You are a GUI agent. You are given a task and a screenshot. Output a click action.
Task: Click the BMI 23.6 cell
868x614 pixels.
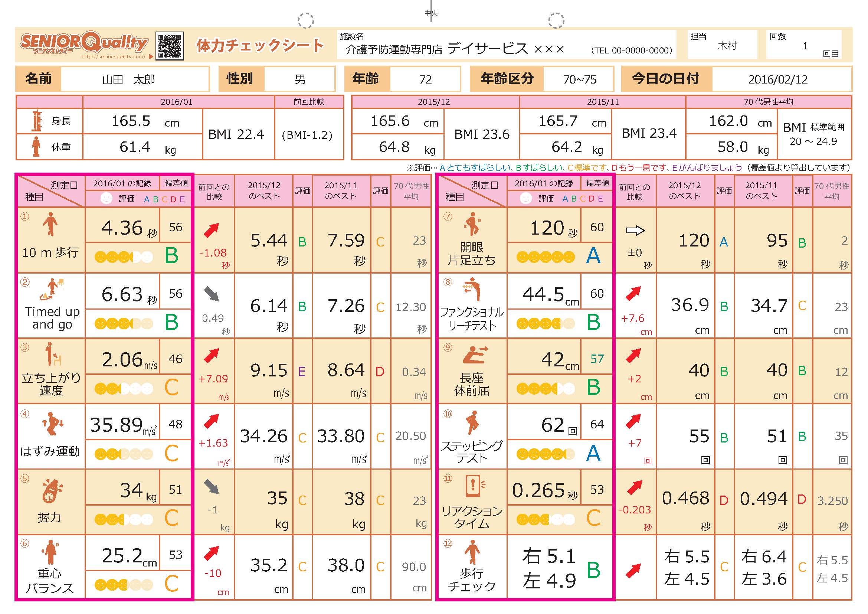[x=482, y=134]
